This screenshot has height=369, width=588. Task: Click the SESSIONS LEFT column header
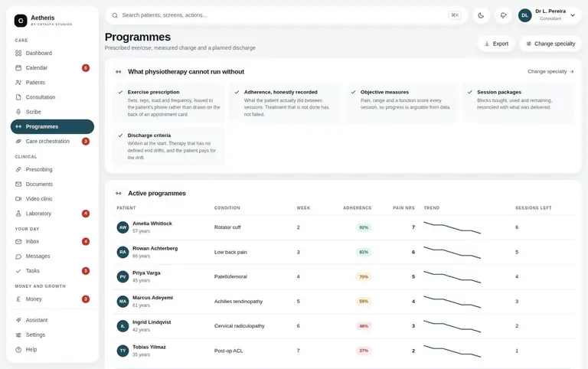pos(533,207)
